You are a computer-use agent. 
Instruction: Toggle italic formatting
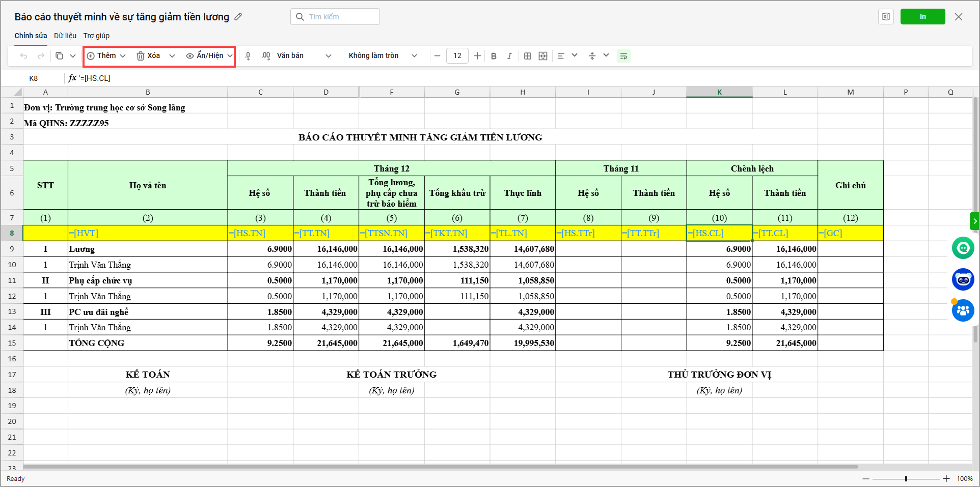click(509, 56)
